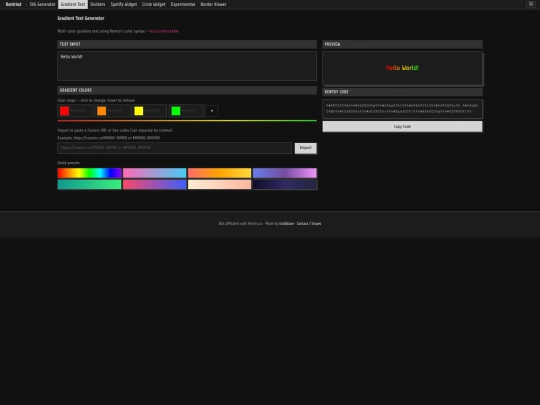Apply the orange-to-yellow quick preset
The image size is (540, 405).
point(219,173)
